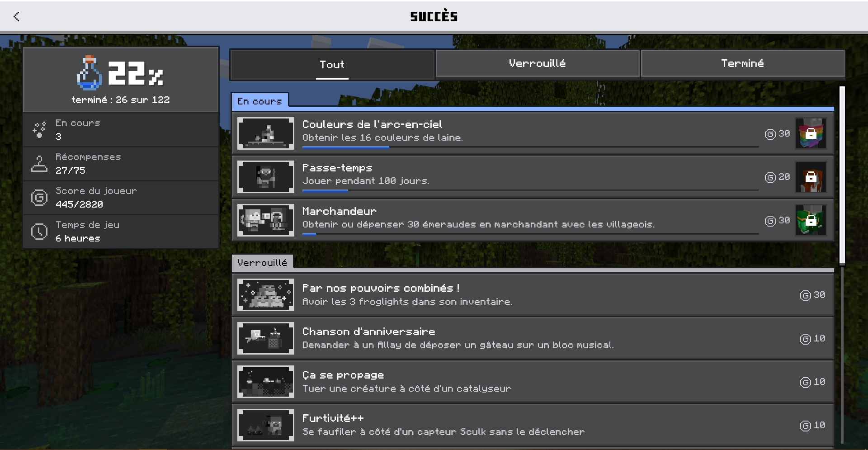Open the Furtivité++ achievement entry
The width and height of the screenshot is (868, 450).
(533, 425)
